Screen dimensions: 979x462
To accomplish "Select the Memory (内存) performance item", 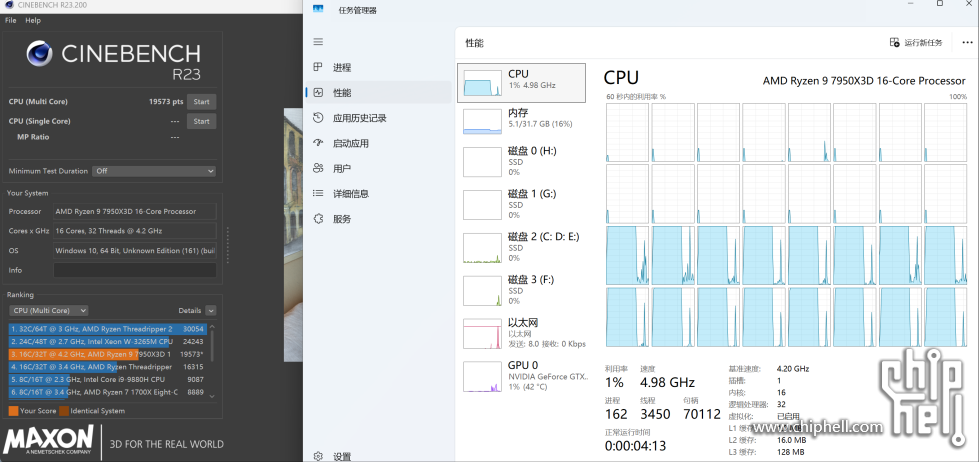I will (x=521, y=120).
